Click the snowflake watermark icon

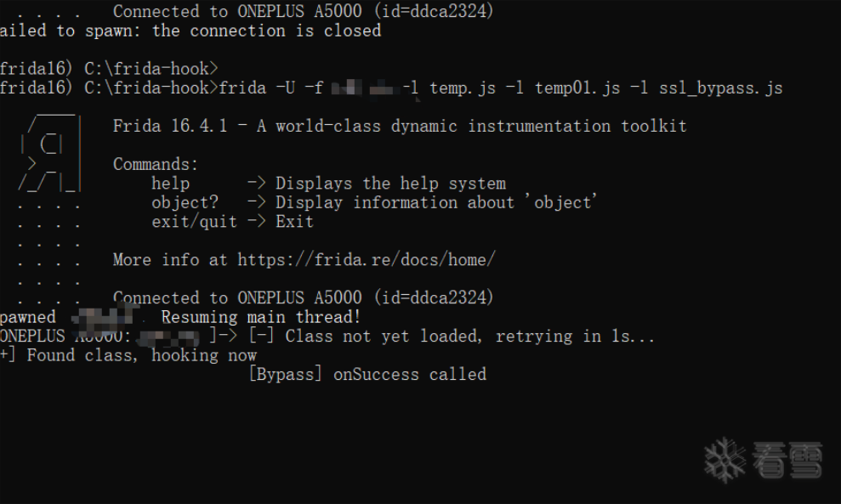pos(725,460)
